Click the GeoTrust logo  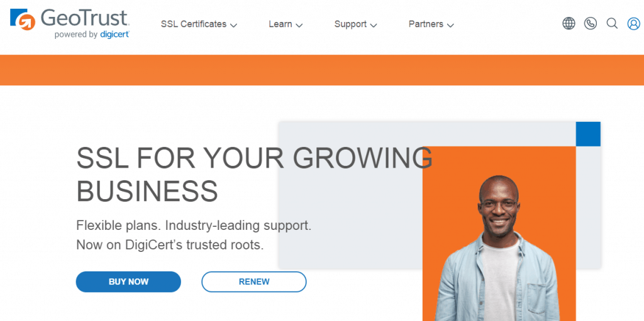click(70, 23)
